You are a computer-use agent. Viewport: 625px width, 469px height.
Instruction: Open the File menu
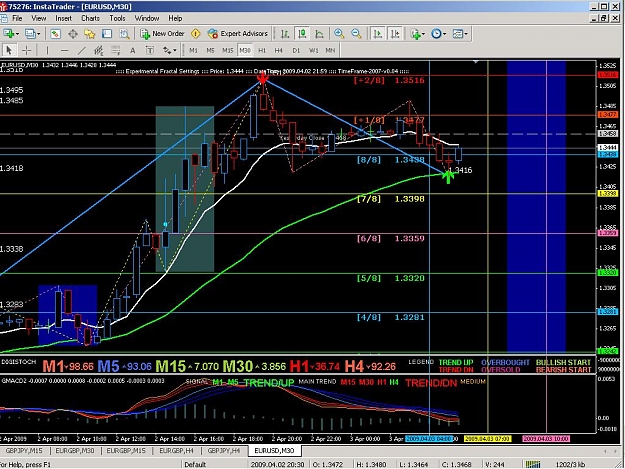[17, 18]
